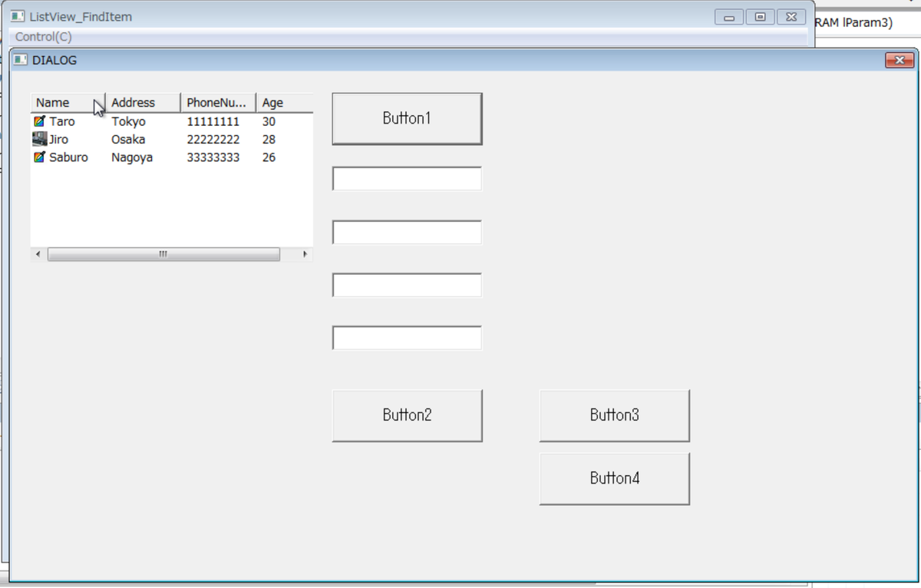Maximize the ListView_FindItem window

[760, 17]
